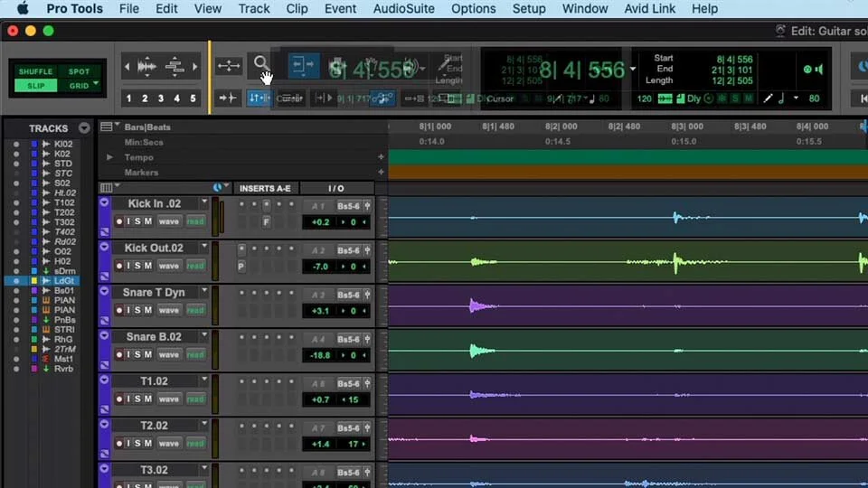Viewport: 868px width, 488px height.
Task: Click volume field +0.2 on Kick In .02
Action: [320, 222]
